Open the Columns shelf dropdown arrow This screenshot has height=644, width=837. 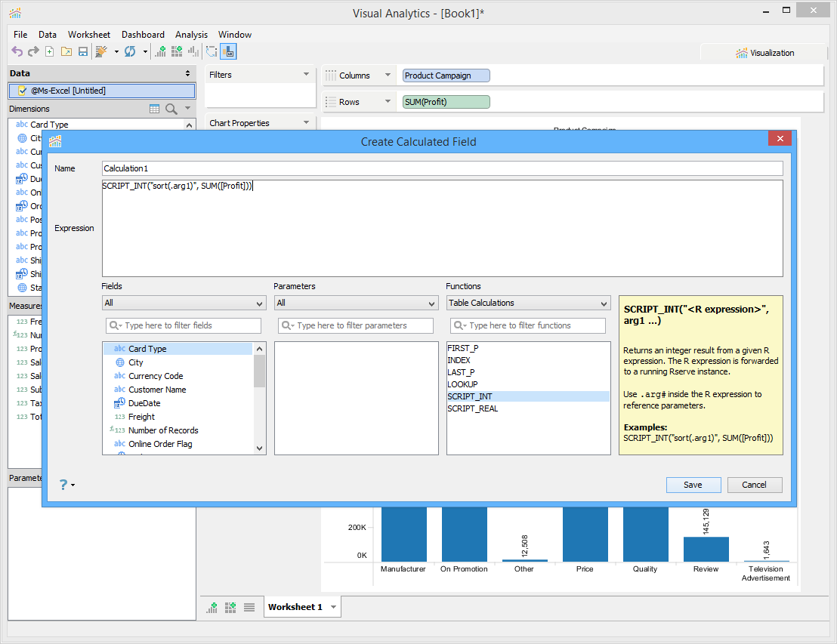[388, 75]
